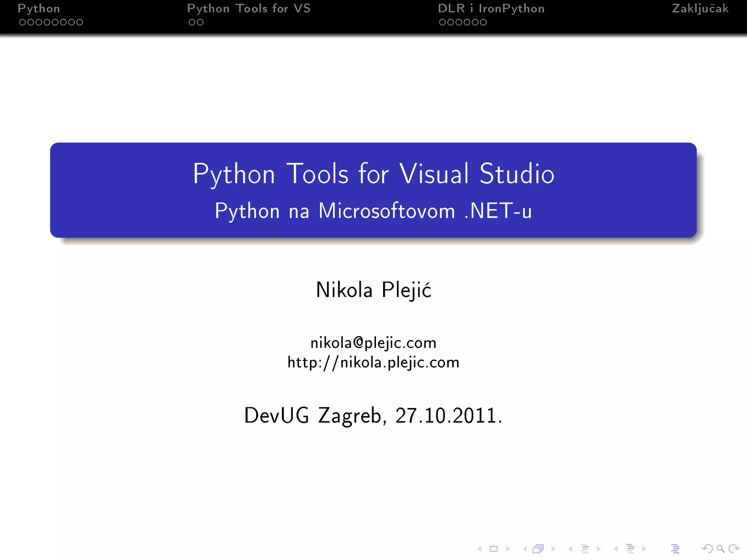Select first circle under Python Tools for VS
Viewport: 747px width, 560px height.
pos(192,22)
